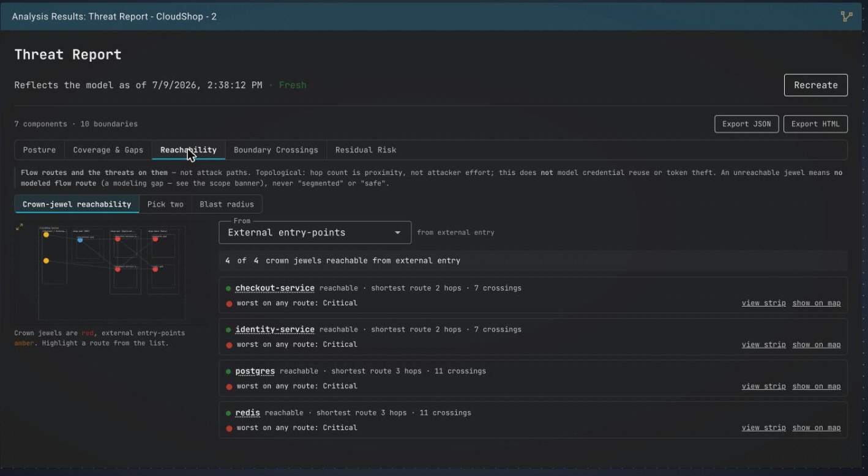Switch to the Posture tab

pos(39,150)
